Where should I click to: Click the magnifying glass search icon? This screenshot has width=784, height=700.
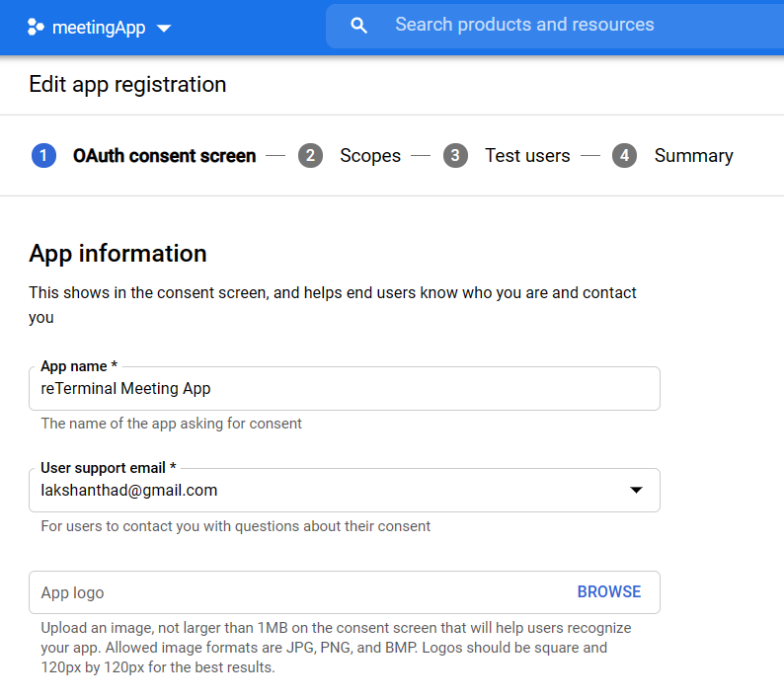point(359,26)
